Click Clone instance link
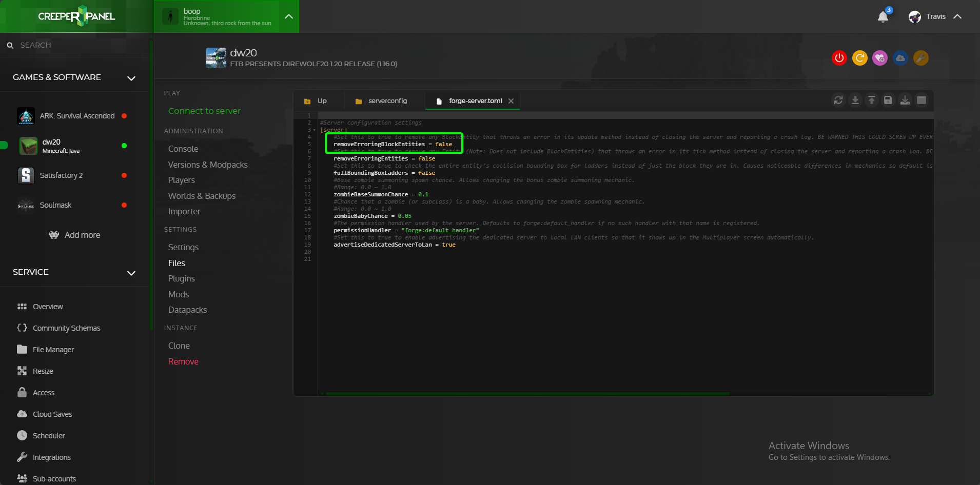The height and width of the screenshot is (485, 980). coord(179,346)
